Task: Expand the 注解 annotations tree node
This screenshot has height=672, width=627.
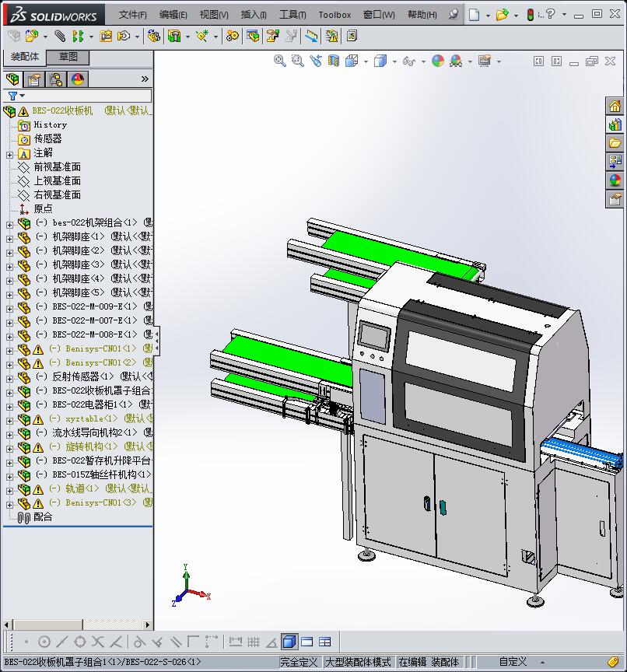Action: point(9,154)
